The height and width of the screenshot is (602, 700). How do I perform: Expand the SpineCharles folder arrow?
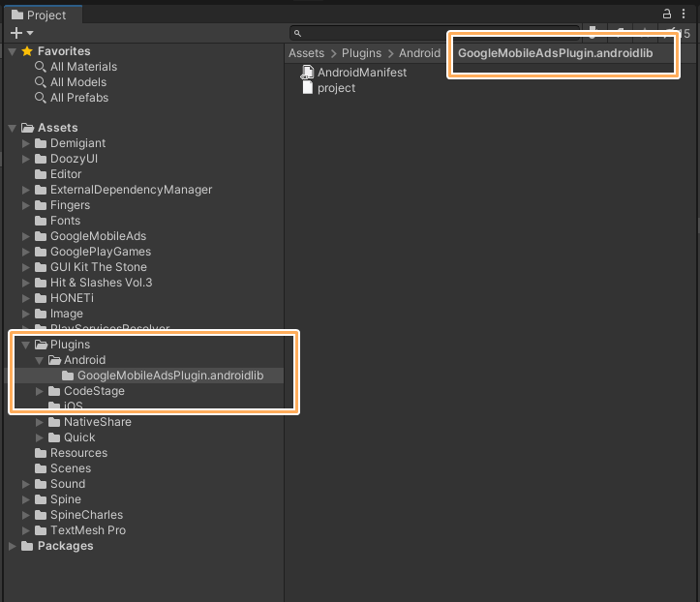click(x=26, y=515)
